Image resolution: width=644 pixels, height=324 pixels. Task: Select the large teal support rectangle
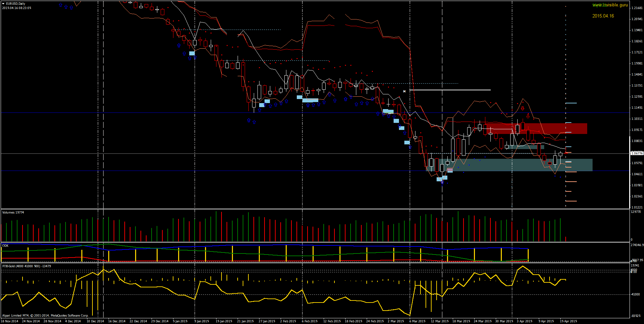coord(509,165)
